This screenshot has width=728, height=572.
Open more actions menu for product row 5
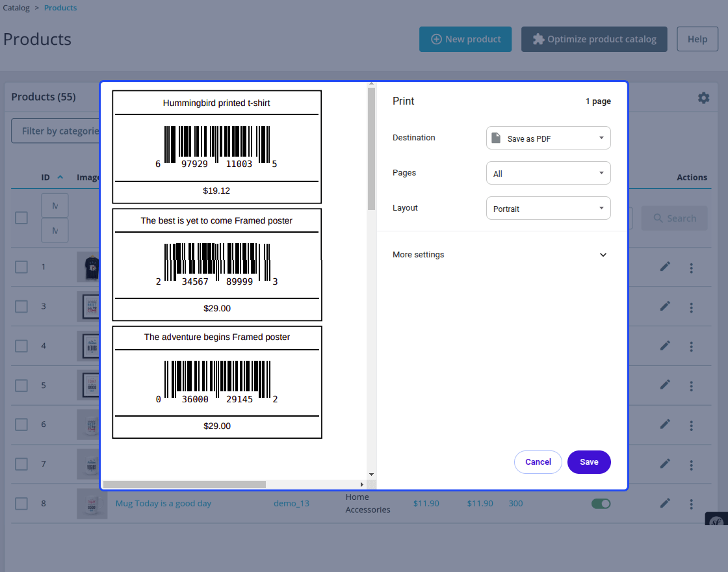[x=692, y=386]
